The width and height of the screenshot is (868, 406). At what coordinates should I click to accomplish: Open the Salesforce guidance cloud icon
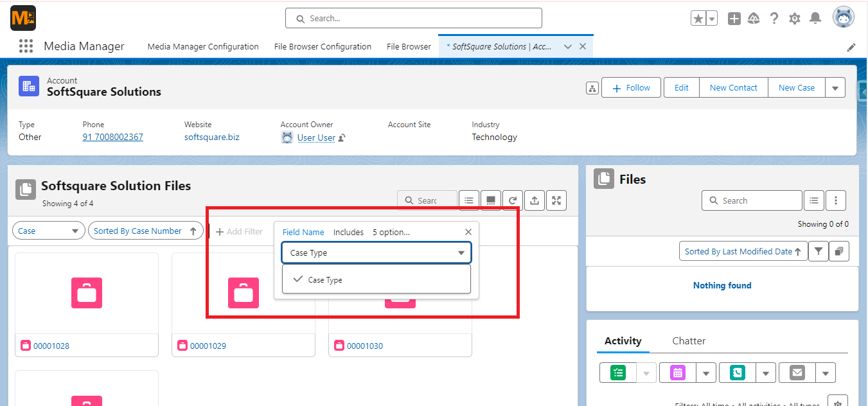pyautogui.click(x=754, y=19)
